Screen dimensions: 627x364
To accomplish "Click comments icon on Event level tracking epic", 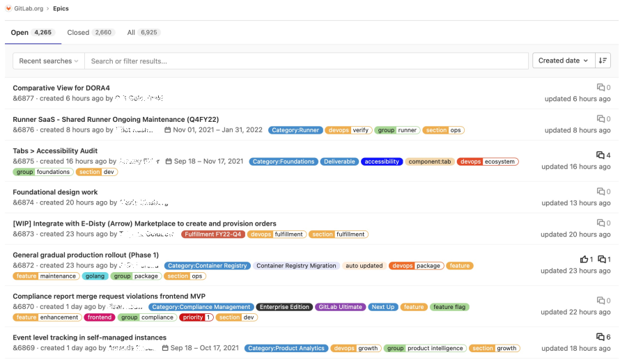I will coord(600,337).
